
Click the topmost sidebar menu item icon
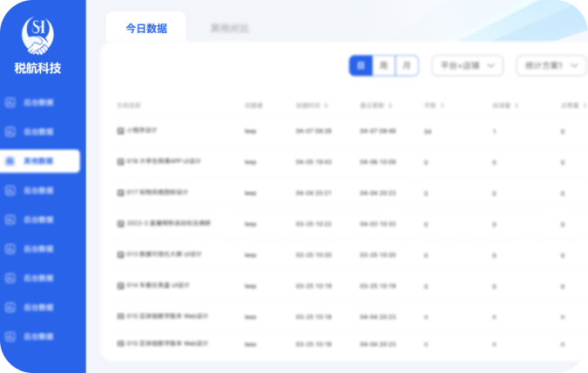(10, 103)
